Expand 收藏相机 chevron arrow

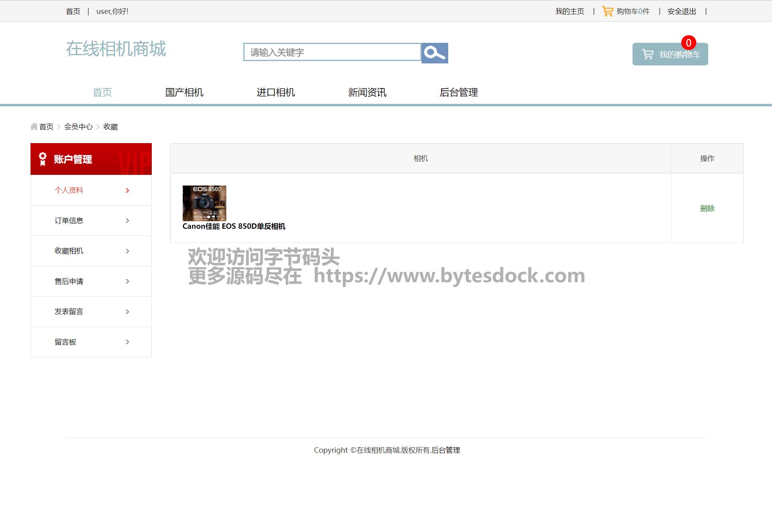pyautogui.click(x=127, y=251)
